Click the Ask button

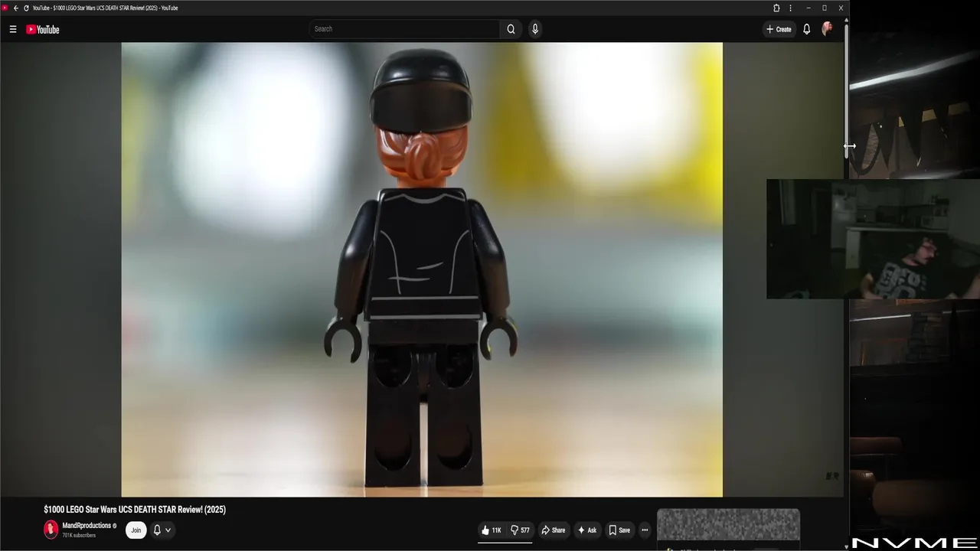[586, 530]
